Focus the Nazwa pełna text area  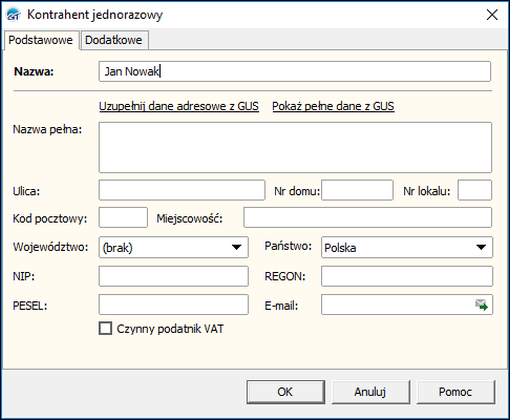coord(295,147)
